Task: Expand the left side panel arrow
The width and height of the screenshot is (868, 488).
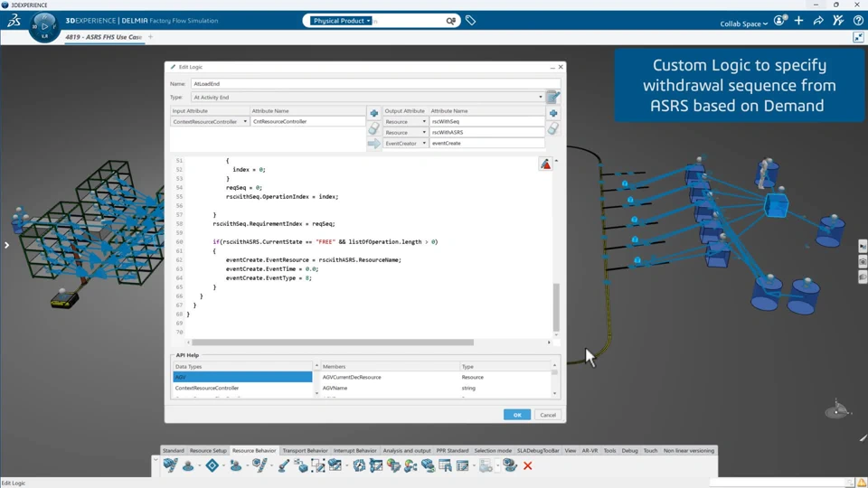Action: 6,245
